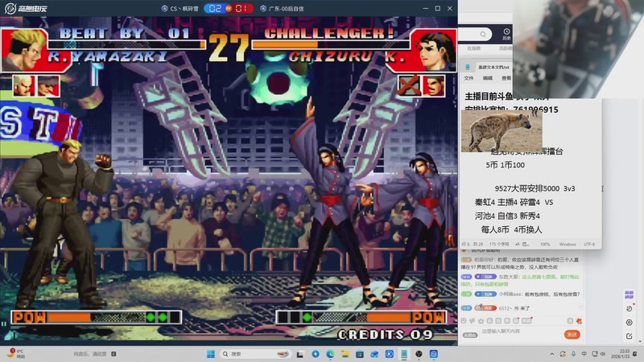Click the search box in the right panel
Screen dimensions: 644x362
pos(475,34)
